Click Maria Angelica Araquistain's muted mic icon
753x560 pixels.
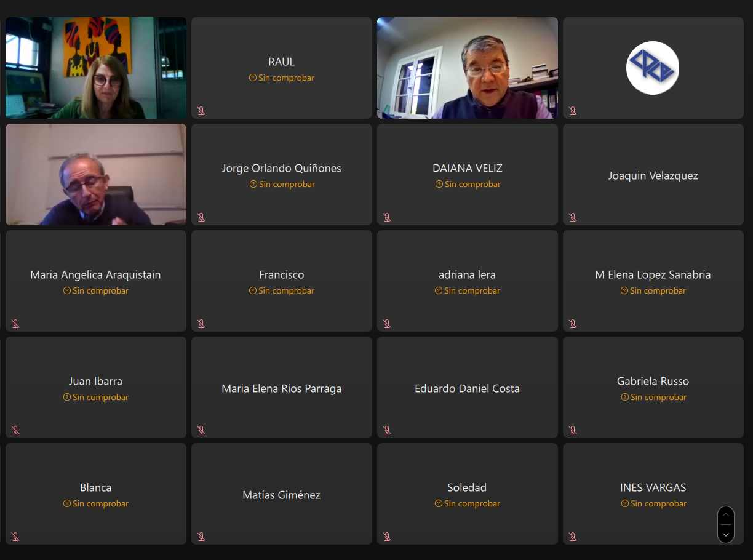click(15, 324)
